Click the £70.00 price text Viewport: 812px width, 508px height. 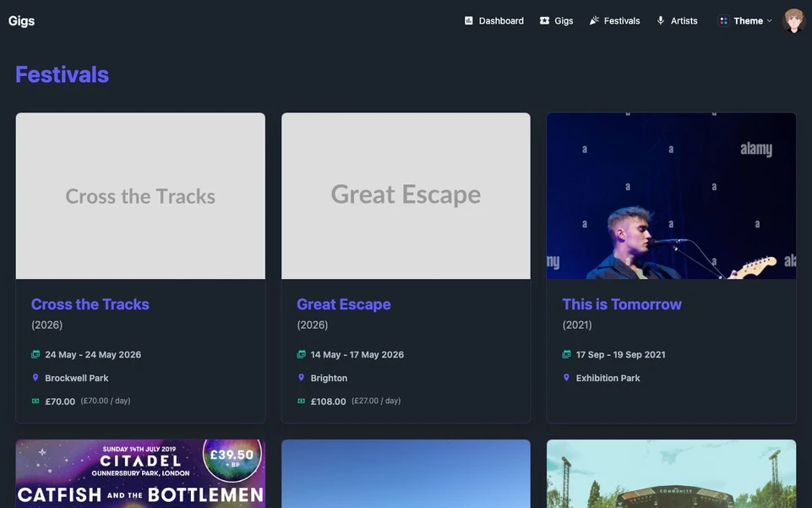pos(60,401)
